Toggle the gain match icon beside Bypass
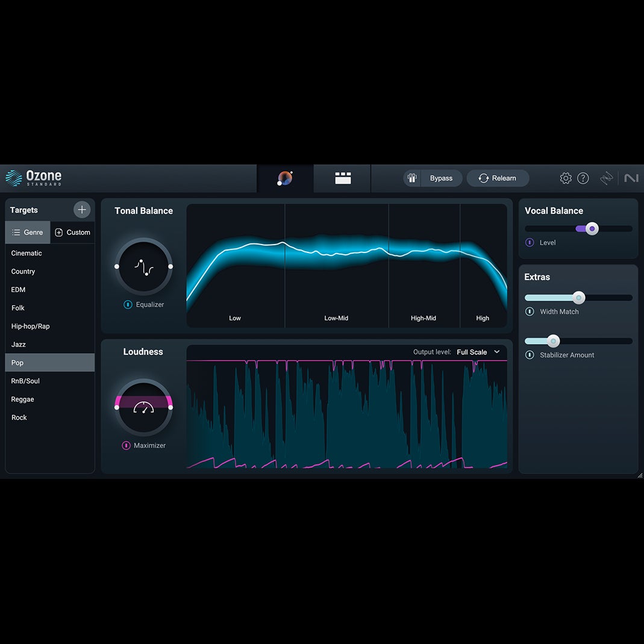The image size is (644, 644). coord(412,178)
